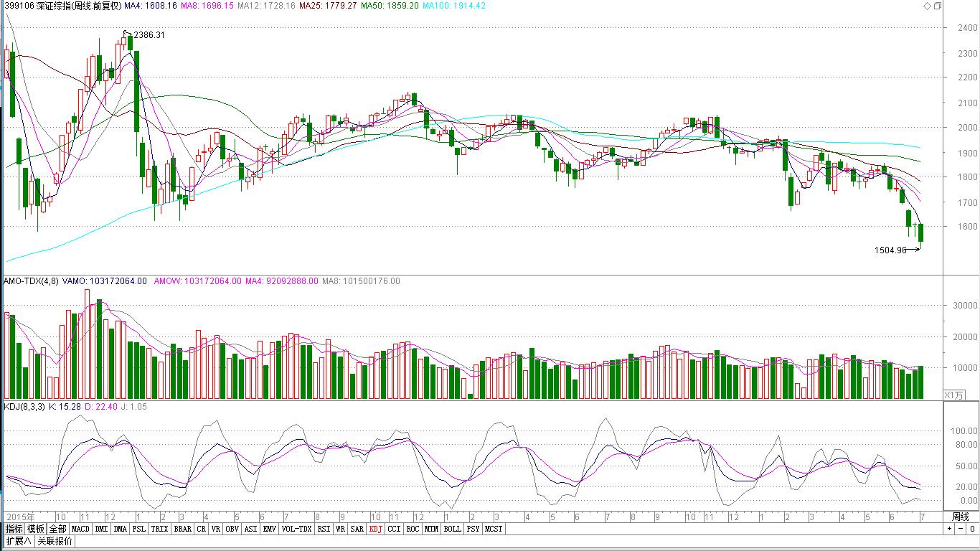Click the AMOW: 103172064.00 value

(198, 281)
